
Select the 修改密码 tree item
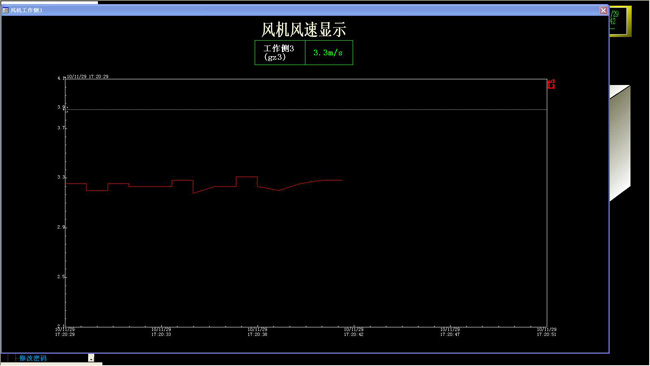pyautogui.click(x=33, y=358)
